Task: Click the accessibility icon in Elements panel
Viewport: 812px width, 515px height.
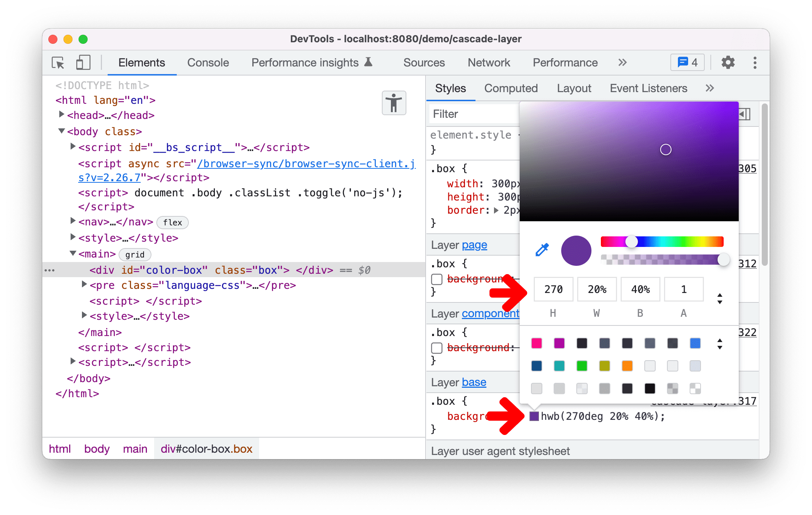Action: [394, 103]
